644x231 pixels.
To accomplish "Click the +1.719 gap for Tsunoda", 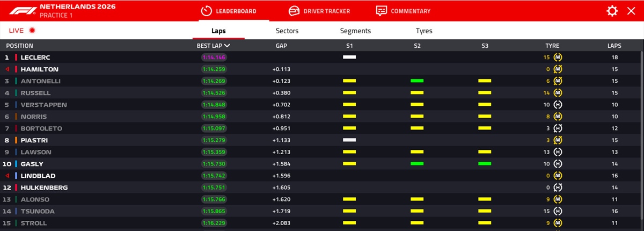I will (281, 211).
